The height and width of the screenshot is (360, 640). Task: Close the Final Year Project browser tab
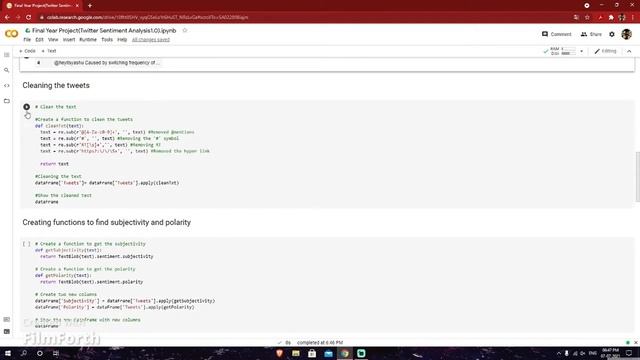pos(77,6)
